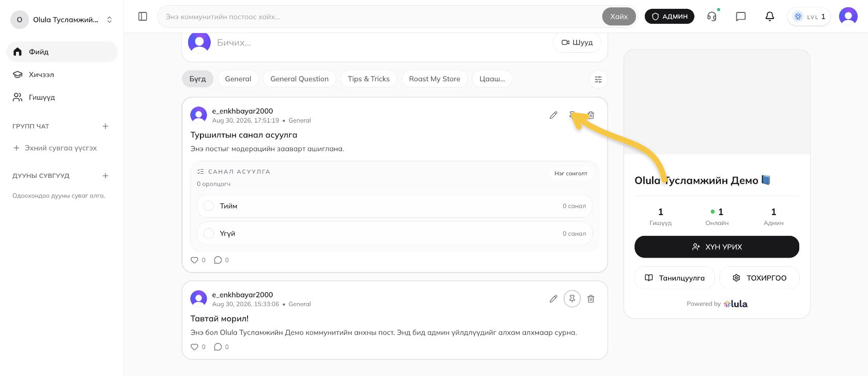Pin the Тавтай морил! post
This screenshot has width=868, height=376.
pyautogui.click(x=572, y=298)
